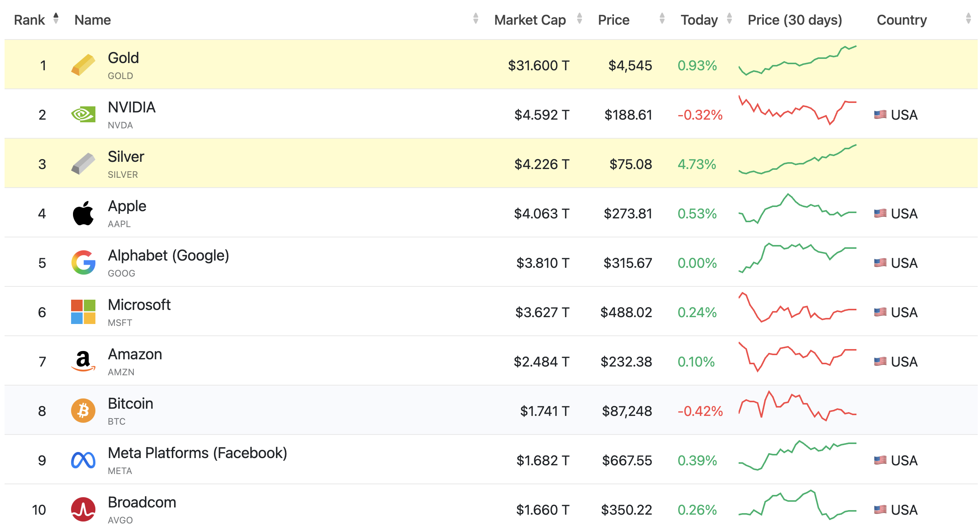The height and width of the screenshot is (531, 980).
Task: Sort table by Rank column arrows
Action: 56,18
